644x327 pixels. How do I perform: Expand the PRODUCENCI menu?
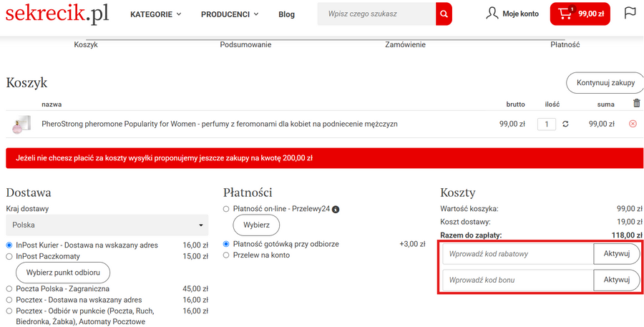pos(229,14)
